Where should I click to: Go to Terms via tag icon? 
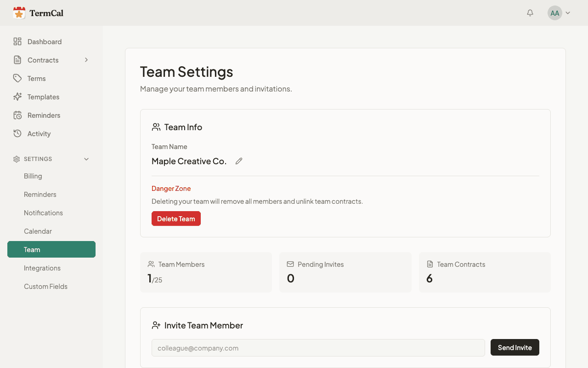coord(17,79)
